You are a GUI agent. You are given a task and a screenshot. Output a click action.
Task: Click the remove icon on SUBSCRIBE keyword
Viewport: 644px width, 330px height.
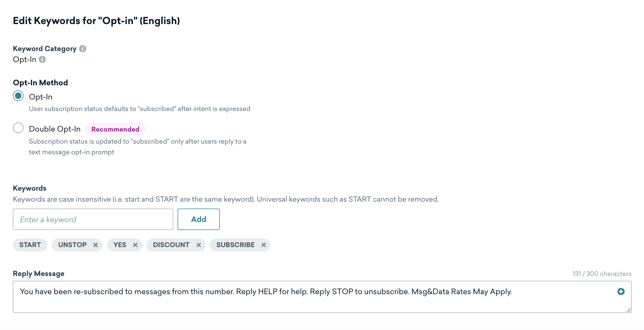pos(263,244)
